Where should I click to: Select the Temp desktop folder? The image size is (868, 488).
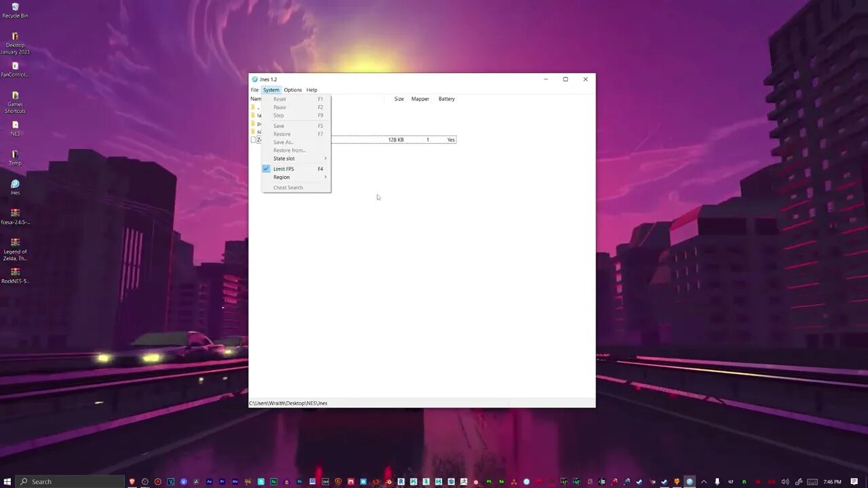pos(15,158)
